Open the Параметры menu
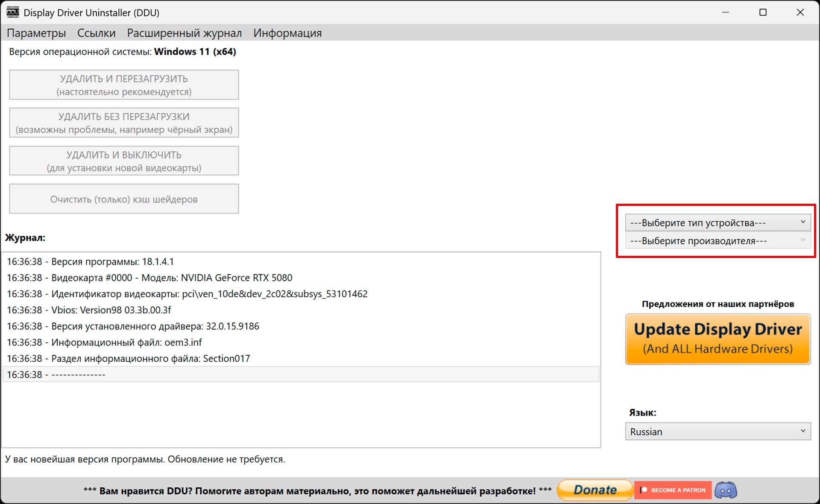Viewport: 820px width, 504px height. click(36, 33)
